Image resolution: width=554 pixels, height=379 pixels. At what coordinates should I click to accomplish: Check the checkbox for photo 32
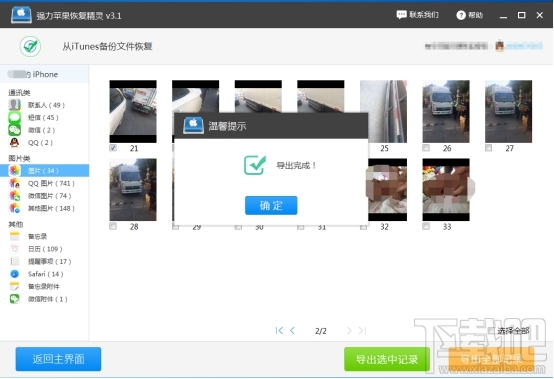coord(363,227)
